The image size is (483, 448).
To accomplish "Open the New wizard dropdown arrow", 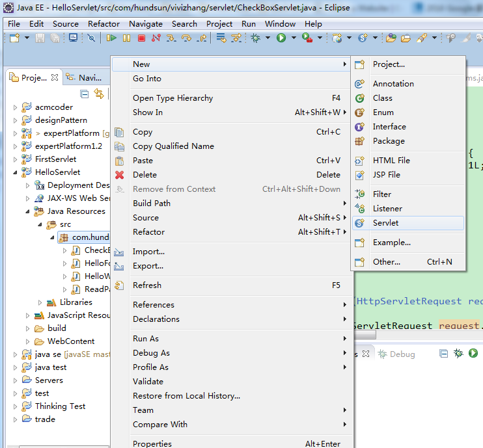I will tap(27, 38).
